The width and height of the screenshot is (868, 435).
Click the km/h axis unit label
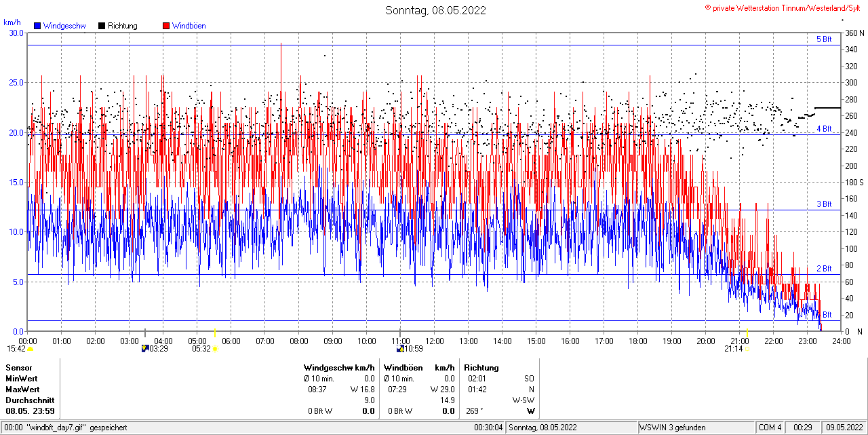click(12, 22)
